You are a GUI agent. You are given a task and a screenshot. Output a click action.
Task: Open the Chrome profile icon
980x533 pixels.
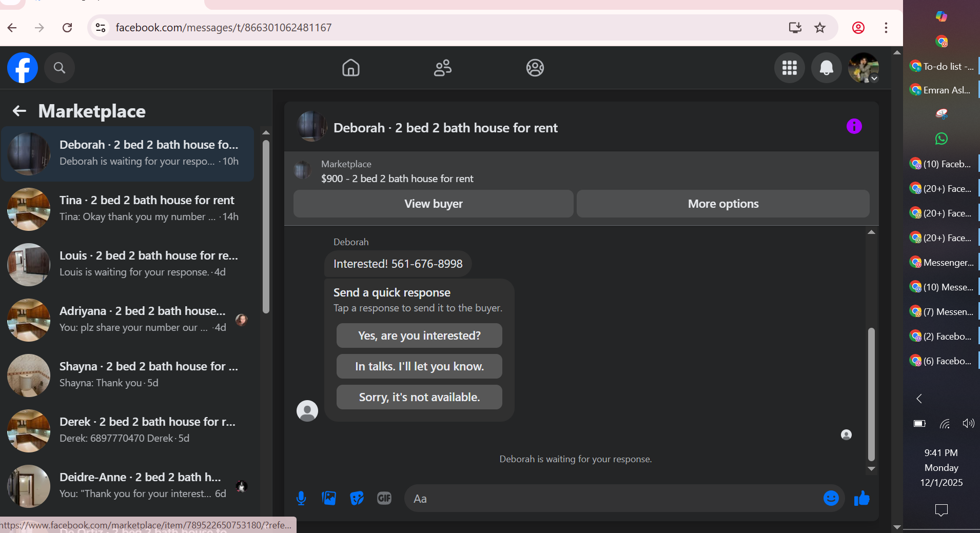pyautogui.click(x=858, y=28)
